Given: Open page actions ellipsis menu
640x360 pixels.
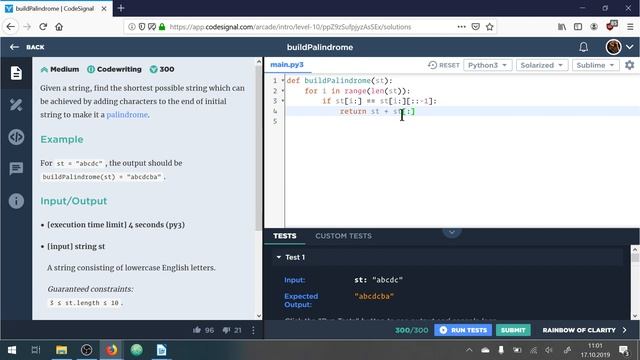Looking at the screenshot, I should click(461, 27).
